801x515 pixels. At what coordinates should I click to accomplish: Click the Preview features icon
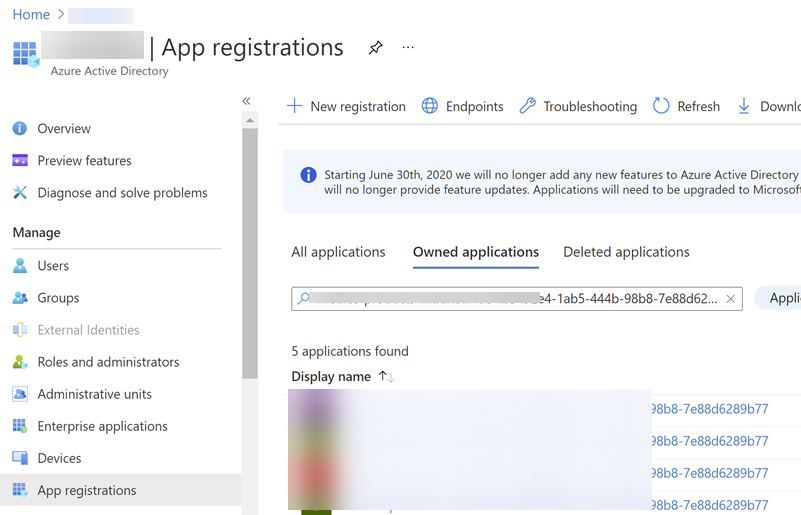coord(20,160)
